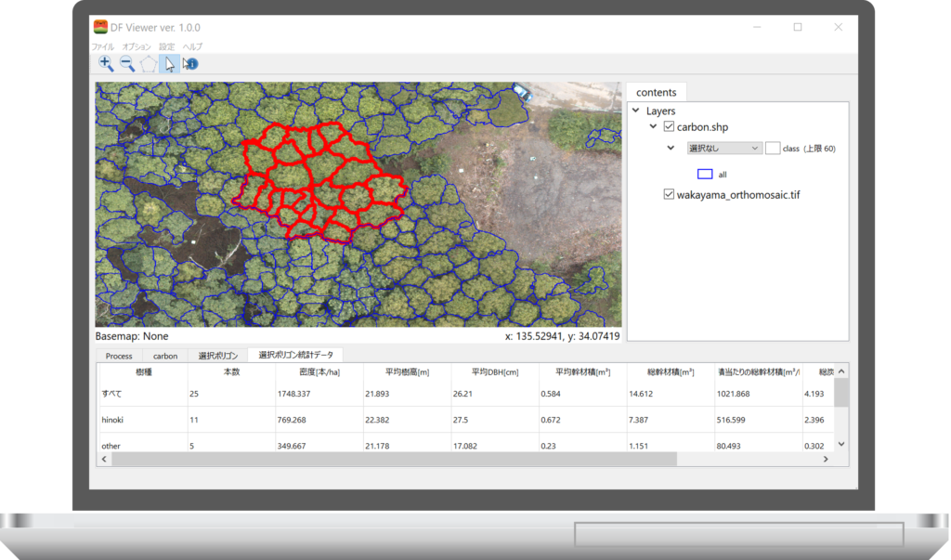Click the carbon.shp layer name
The image size is (951, 560).
pyautogui.click(x=702, y=127)
